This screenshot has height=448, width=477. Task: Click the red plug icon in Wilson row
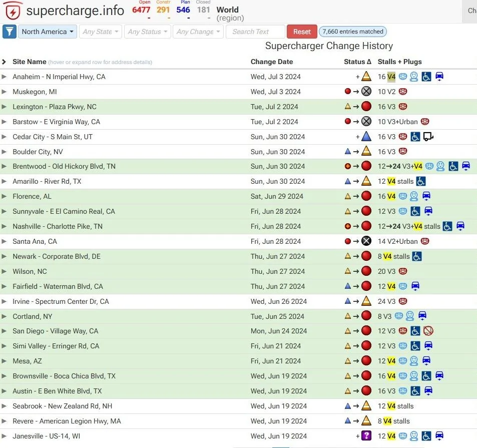point(403,271)
